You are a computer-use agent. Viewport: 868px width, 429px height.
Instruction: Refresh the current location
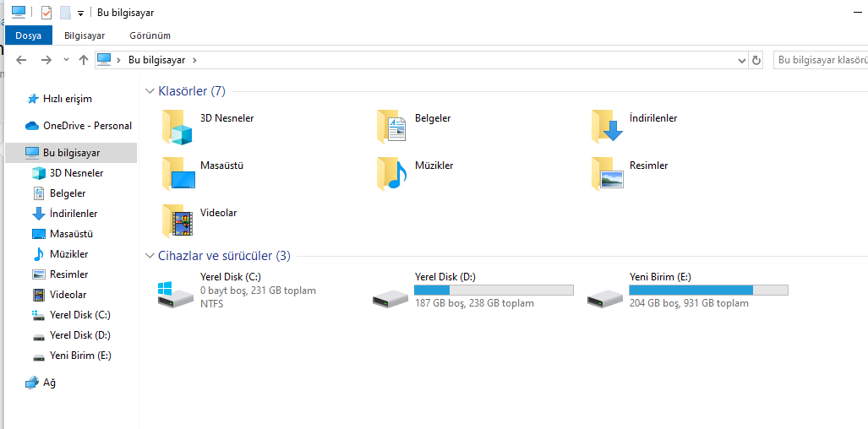[x=756, y=60]
